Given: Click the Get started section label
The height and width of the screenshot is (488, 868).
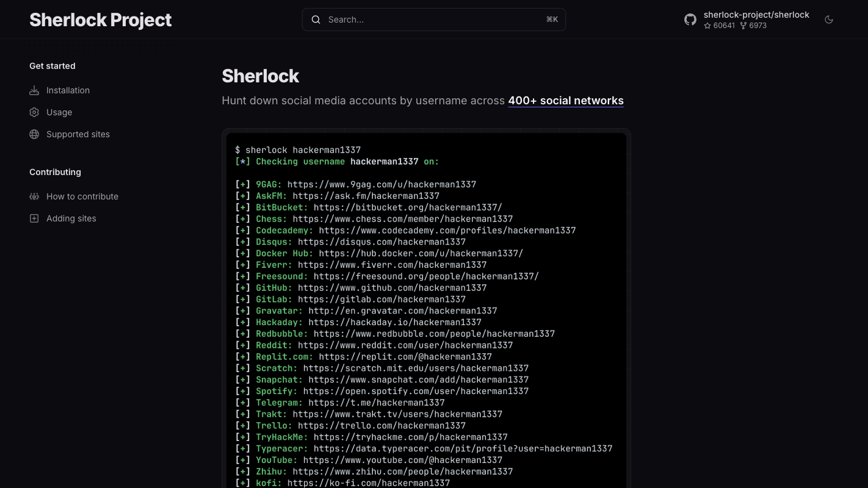Looking at the screenshot, I should (x=52, y=66).
